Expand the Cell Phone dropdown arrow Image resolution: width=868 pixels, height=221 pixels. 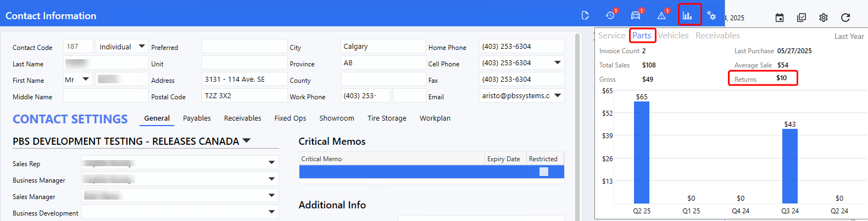tap(558, 63)
